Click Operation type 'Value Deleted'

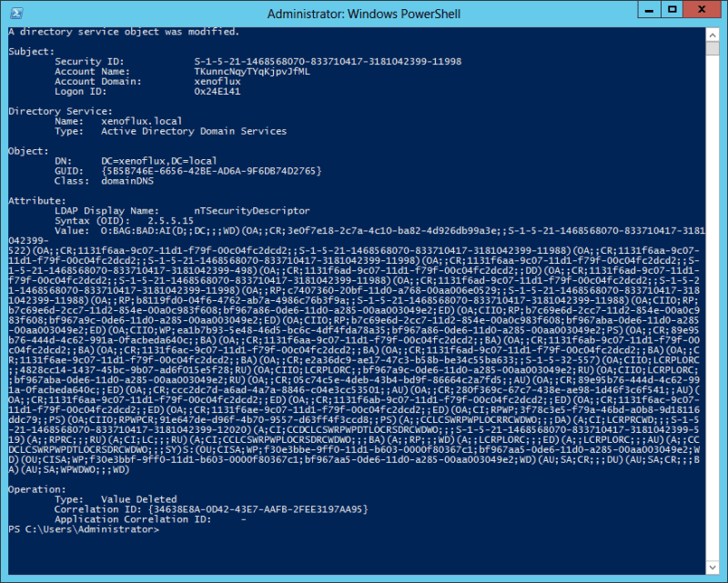(139, 499)
